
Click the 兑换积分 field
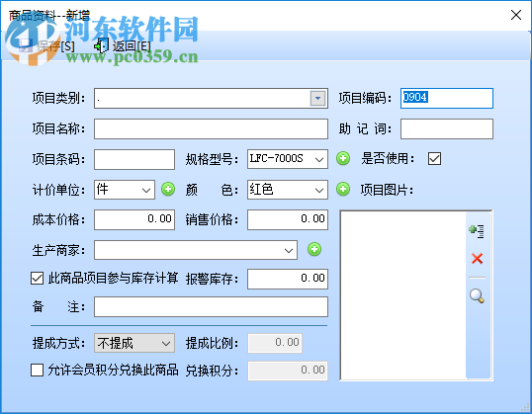[288, 371]
